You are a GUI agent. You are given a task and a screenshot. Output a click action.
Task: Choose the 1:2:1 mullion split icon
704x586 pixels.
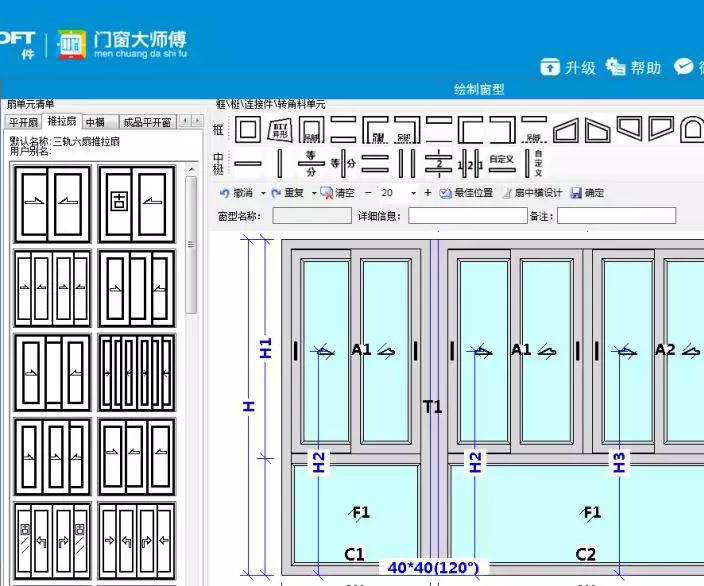[471, 164]
